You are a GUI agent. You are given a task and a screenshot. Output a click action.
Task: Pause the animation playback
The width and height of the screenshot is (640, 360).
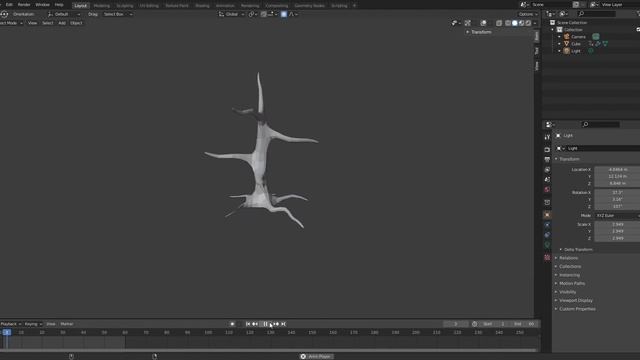click(266, 324)
